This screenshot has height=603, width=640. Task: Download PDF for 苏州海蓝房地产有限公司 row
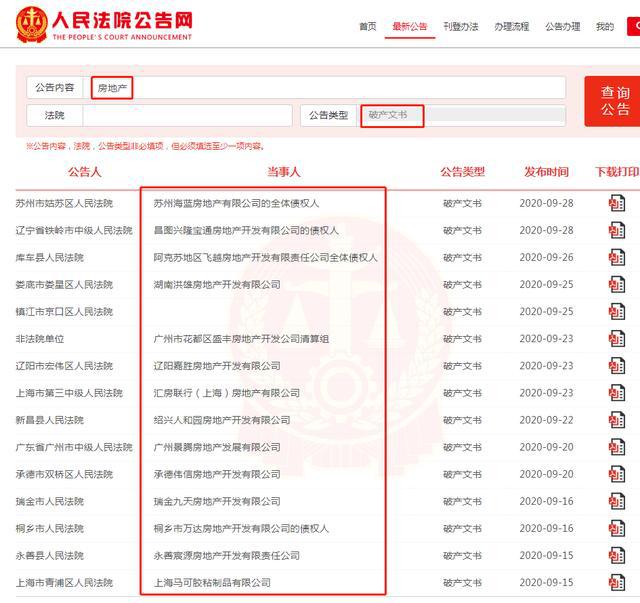(x=617, y=203)
